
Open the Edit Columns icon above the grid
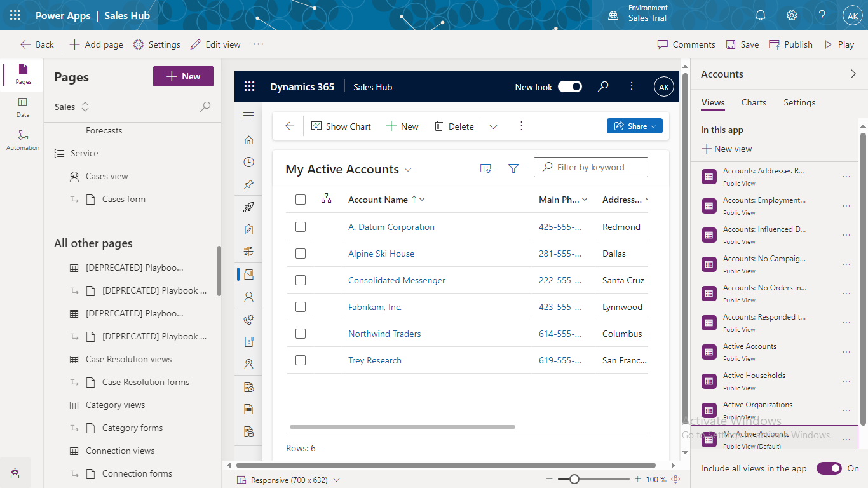tap(485, 168)
